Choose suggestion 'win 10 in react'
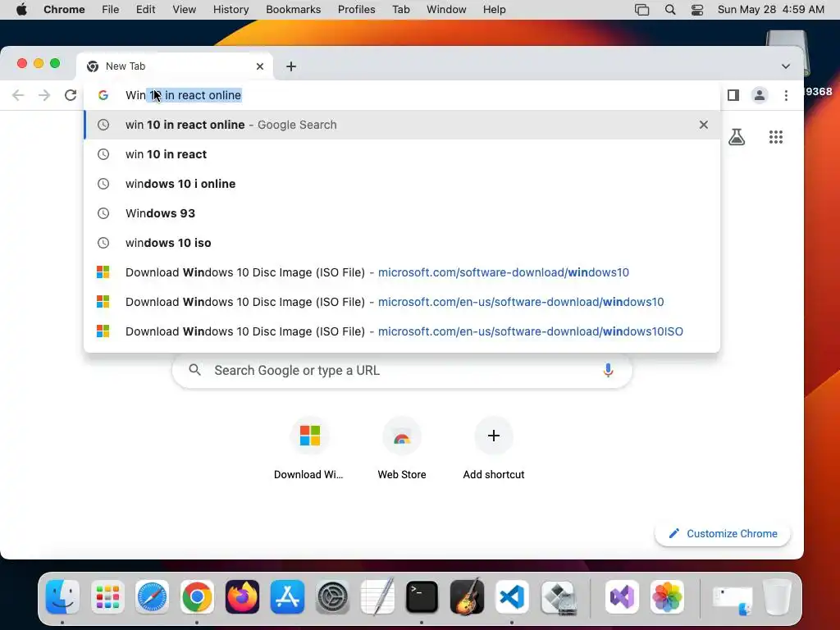 coord(402,154)
